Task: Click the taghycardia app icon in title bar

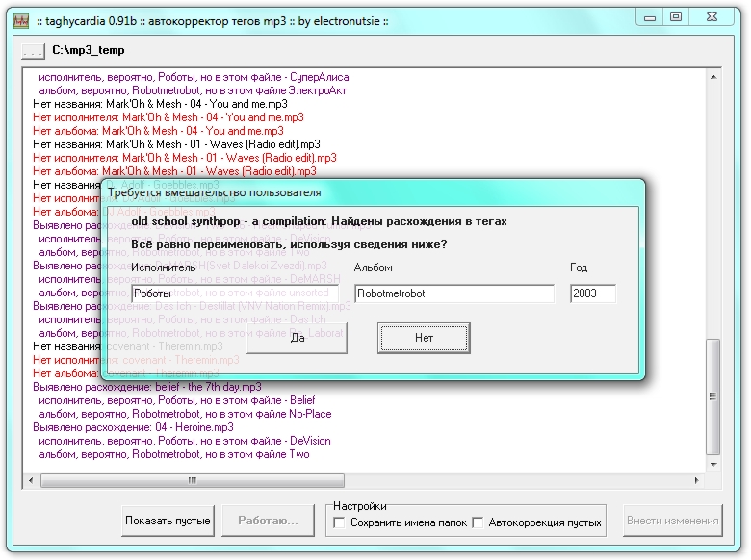Action: 21,21
